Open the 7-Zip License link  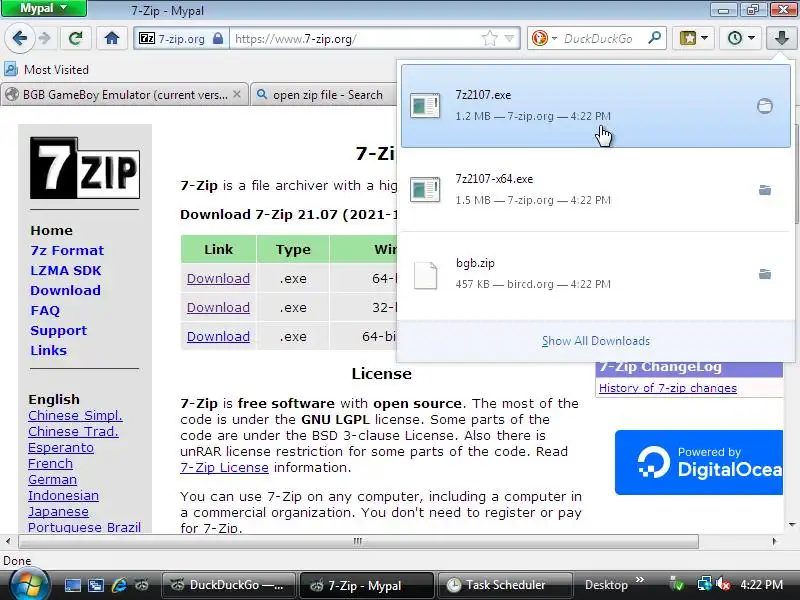tap(224, 467)
